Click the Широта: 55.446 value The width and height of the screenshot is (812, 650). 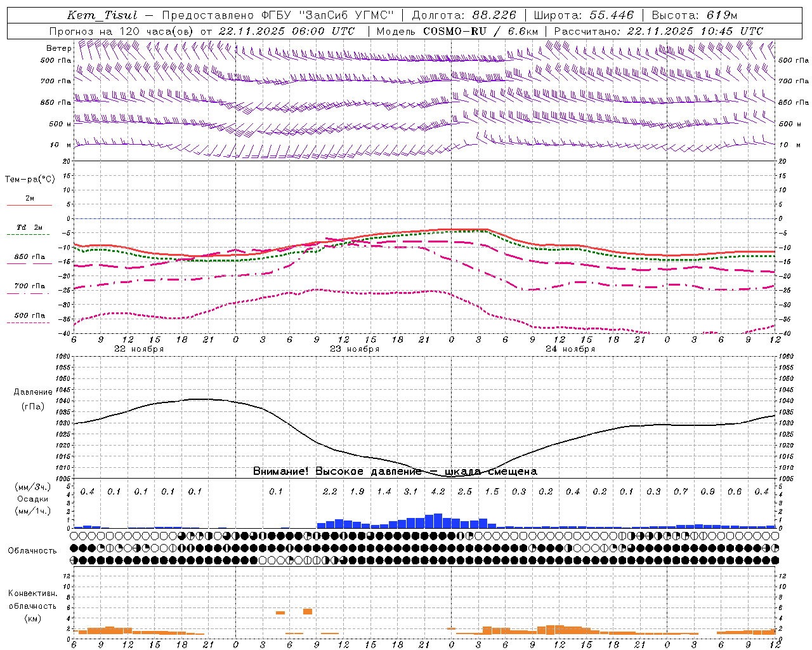pos(584,15)
